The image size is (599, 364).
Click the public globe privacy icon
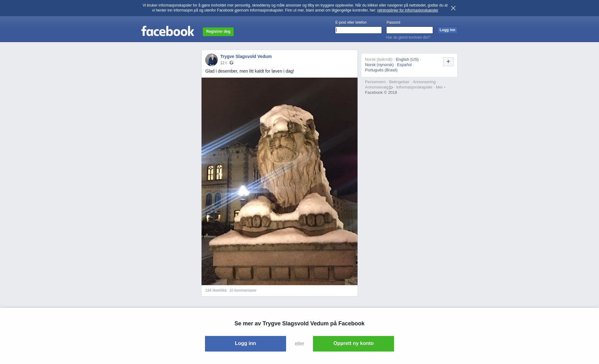tap(231, 63)
